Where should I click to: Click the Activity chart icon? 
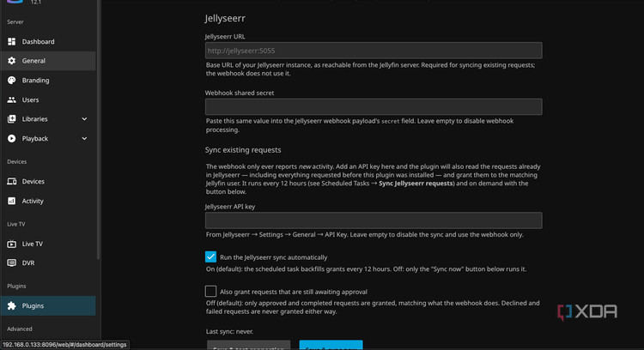point(11,201)
